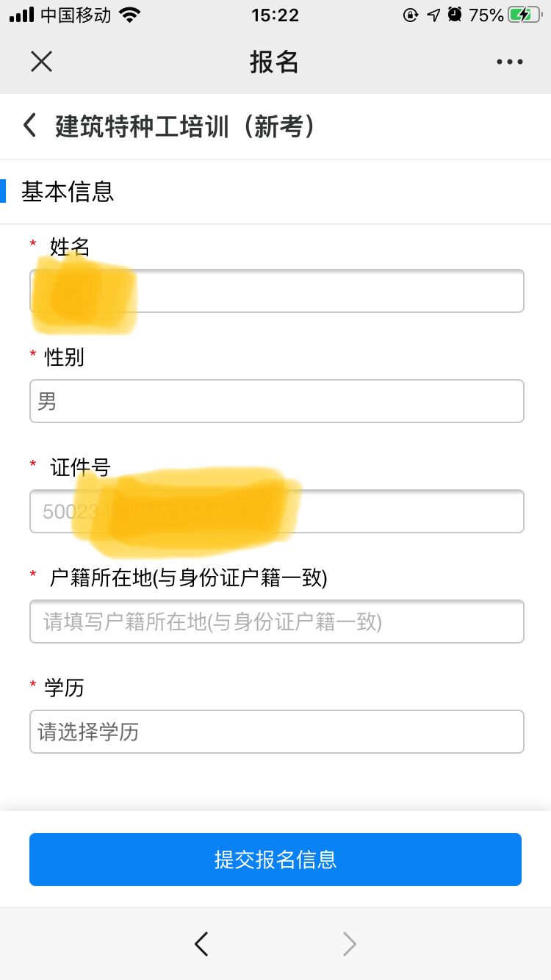Viewport: 551px width, 980px height.
Task: Tap the browser back arrow at bottom
Action: click(x=201, y=943)
